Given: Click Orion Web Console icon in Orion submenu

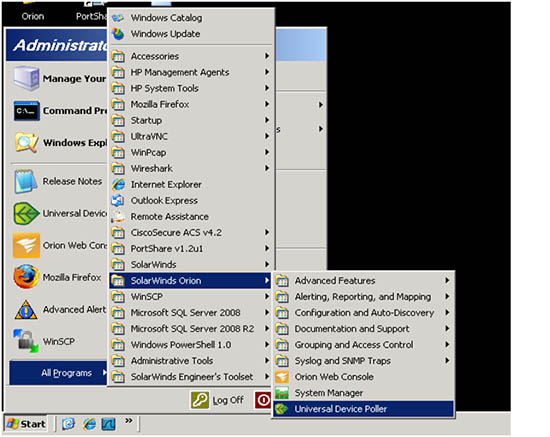Looking at the screenshot, I should pyautogui.click(x=282, y=377).
